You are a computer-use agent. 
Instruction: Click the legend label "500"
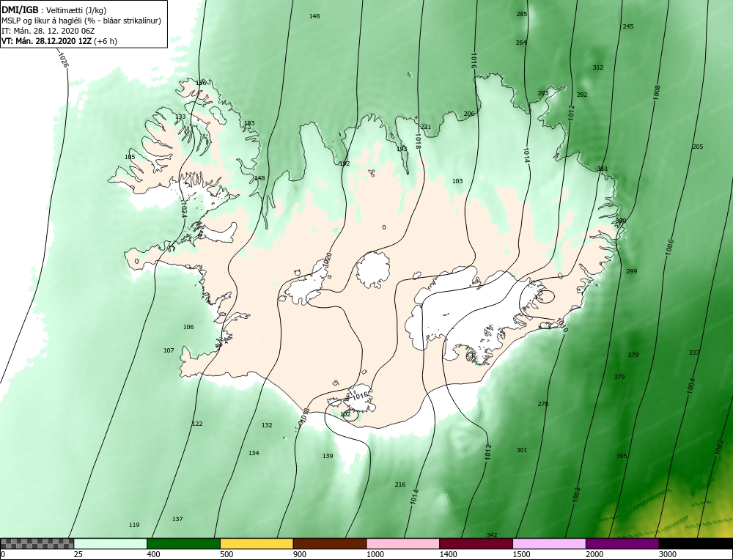pos(226,554)
